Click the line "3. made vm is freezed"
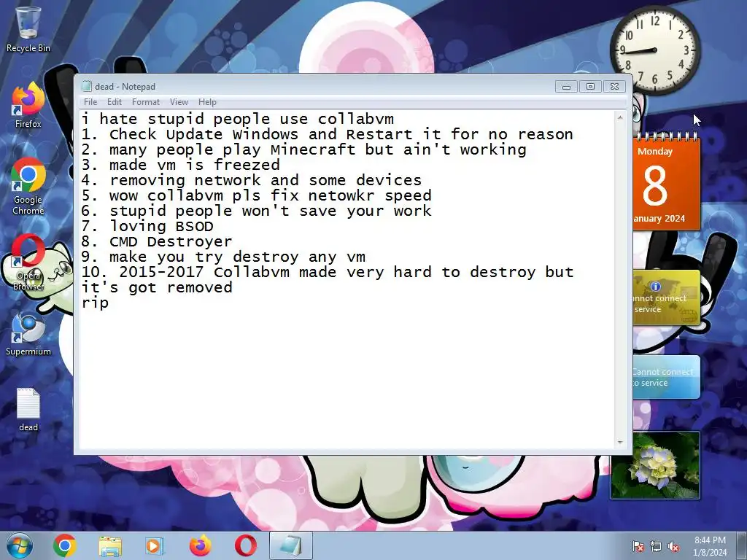The width and height of the screenshot is (747, 560). [181, 165]
